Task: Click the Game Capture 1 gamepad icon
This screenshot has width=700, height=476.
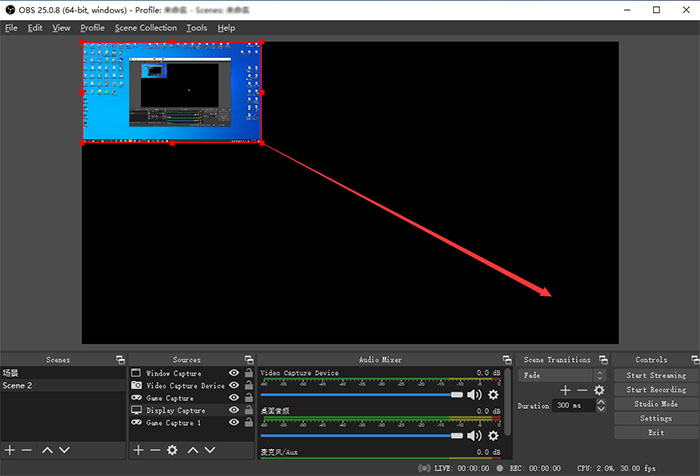Action: coord(136,422)
